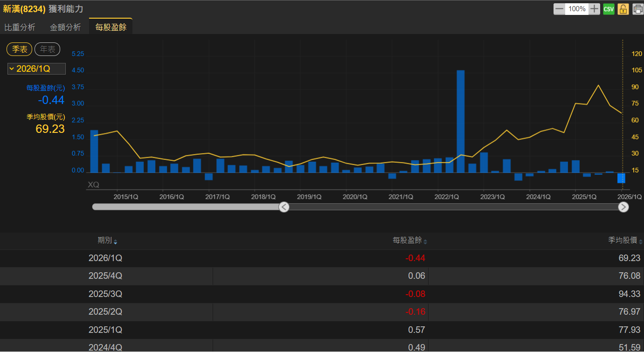The height and width of the screenshot is (352, 644).
Task: Click the left chart range handle arrow
Action: [284, 207]
